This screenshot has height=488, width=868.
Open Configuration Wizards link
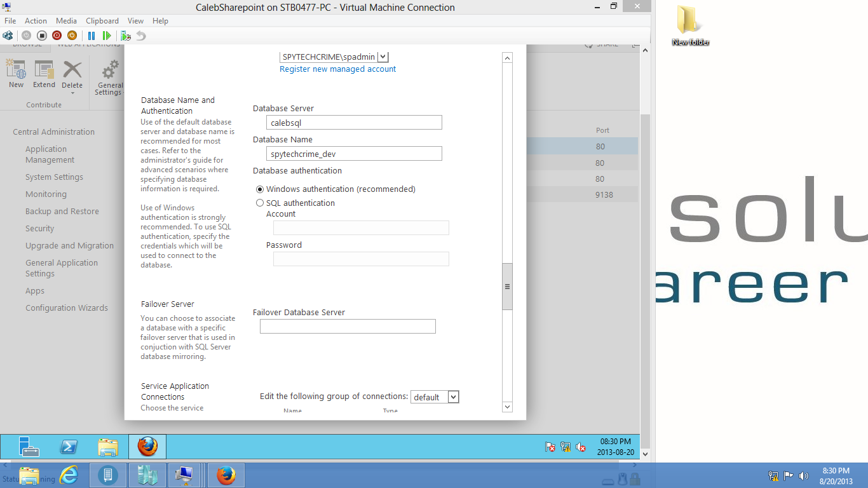point(67,308)
